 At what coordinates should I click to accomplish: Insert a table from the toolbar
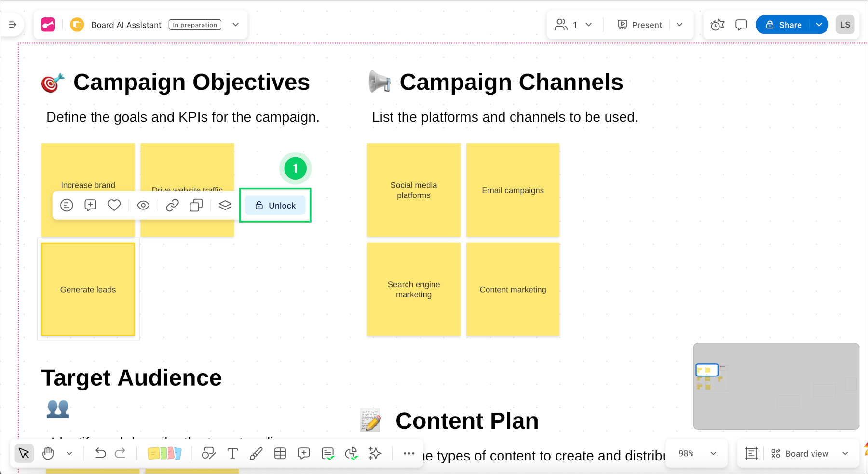tap(280, 453)
